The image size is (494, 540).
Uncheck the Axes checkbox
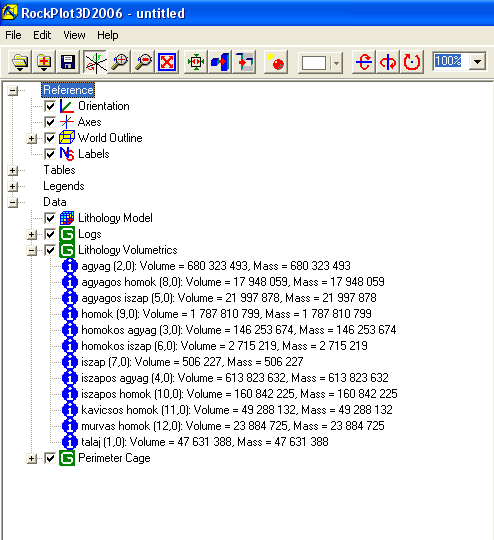(50, 122)
